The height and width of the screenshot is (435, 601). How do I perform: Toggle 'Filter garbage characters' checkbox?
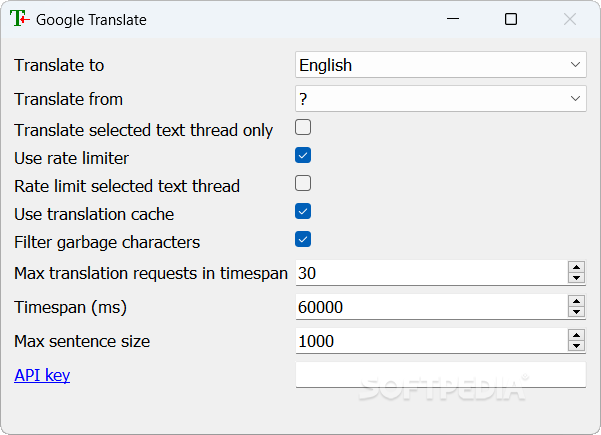coord(303,239)
